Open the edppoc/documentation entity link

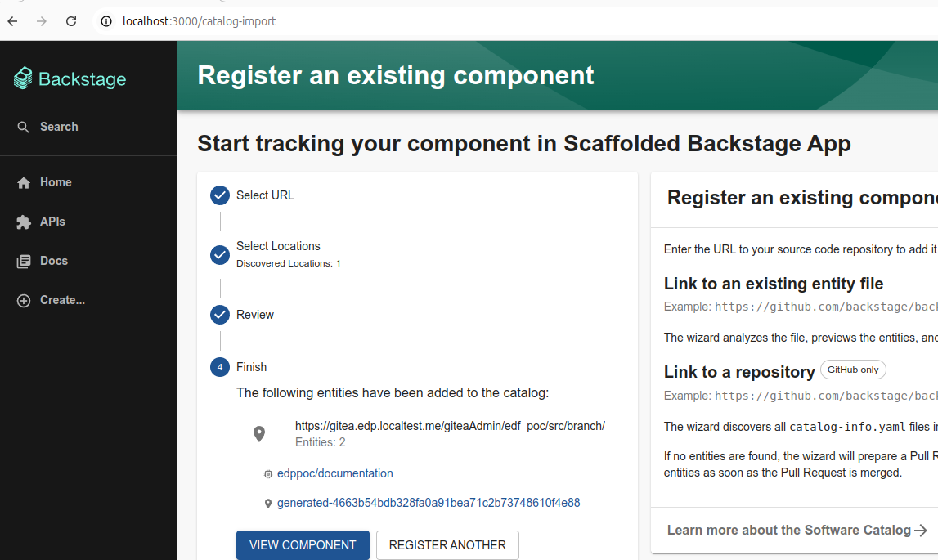tap(335, 473)
